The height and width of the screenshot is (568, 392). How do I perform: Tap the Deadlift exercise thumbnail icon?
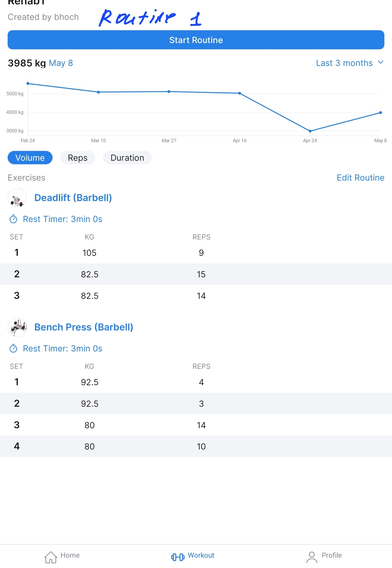[17, 198]
